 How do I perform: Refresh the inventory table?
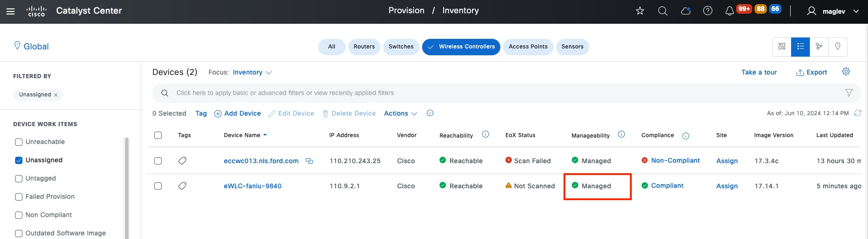(x=857, y=113)
